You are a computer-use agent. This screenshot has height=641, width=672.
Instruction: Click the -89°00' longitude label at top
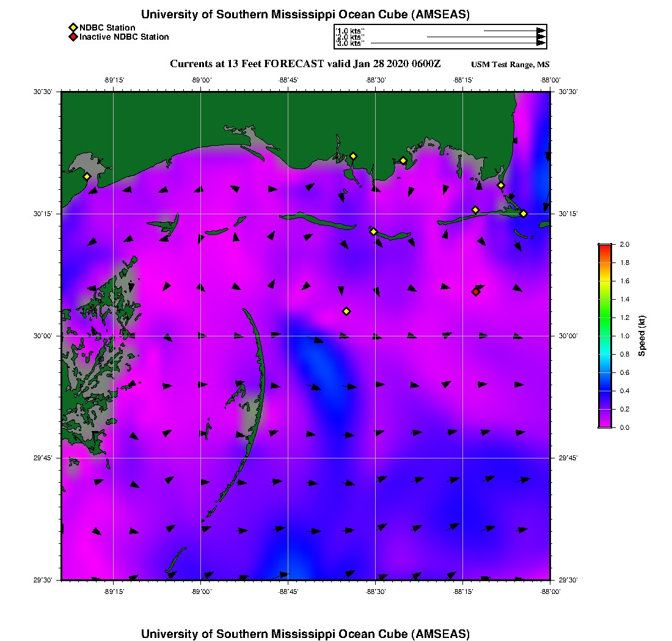click(201, 80)
